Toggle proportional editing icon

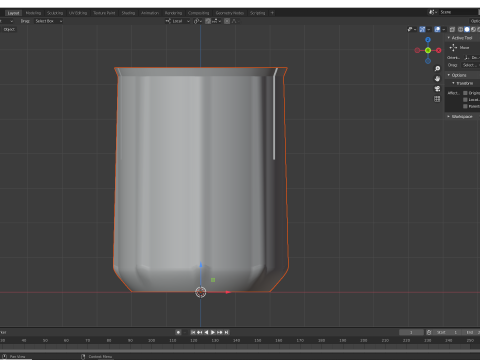[227, 21]
